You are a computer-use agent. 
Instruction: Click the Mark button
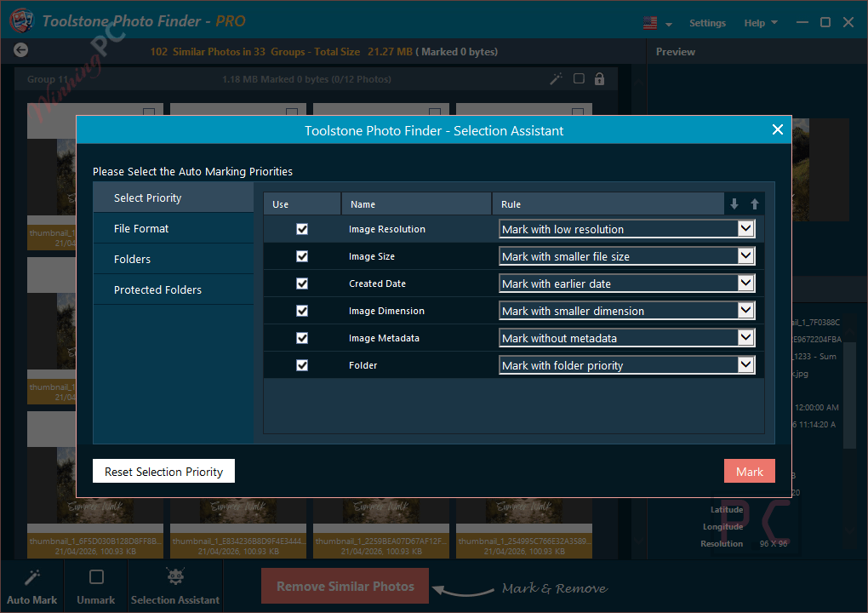[x=749, y=471]
